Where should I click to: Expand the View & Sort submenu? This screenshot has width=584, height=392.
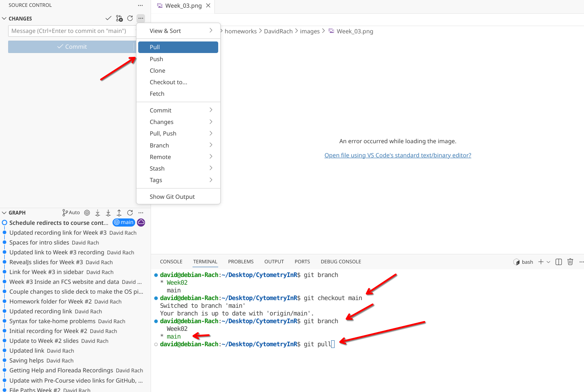[x=178, y=31]
